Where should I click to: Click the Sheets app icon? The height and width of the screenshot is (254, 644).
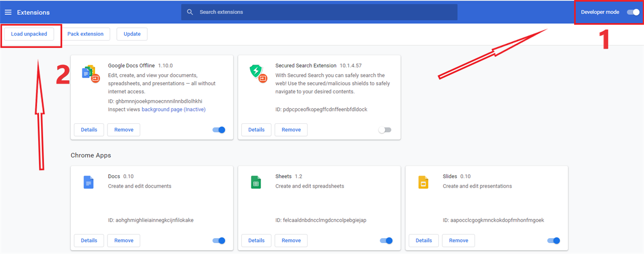[256, 183]
